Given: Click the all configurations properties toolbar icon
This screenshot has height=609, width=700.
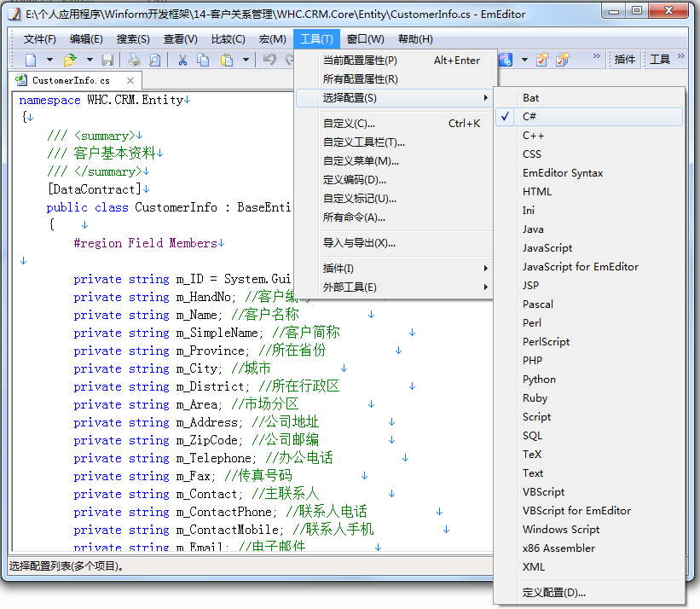Looking at the screenshot, I should (x=563, y=60).
